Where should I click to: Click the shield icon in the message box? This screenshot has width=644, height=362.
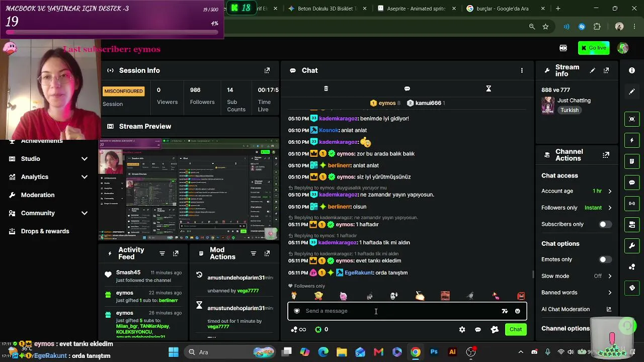point(297,311)
